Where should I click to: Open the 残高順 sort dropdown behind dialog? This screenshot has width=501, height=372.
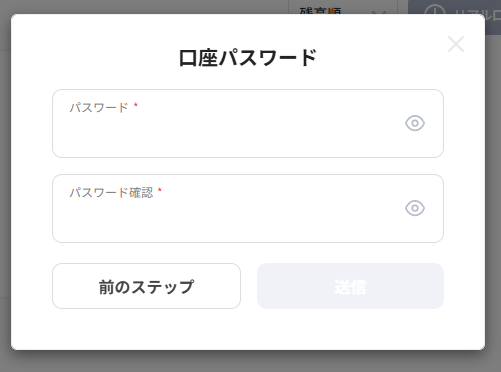[343, 7]
